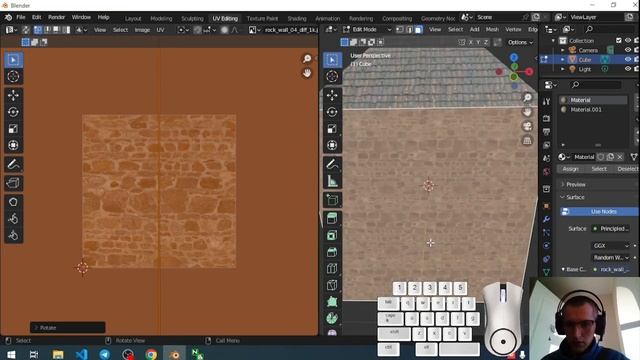Enable face select mode in 3D viewport

tap(418, 29)
